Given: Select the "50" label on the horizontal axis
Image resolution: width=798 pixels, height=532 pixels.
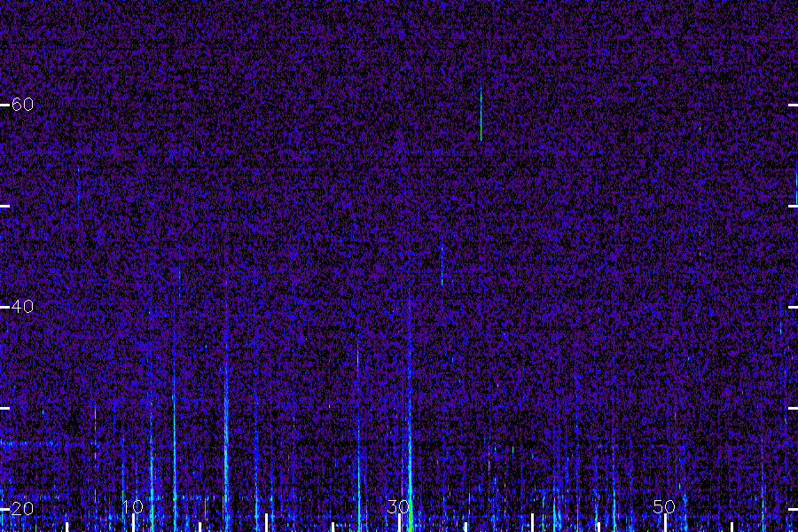Looking at the screenshot, I should pos(664,506).
